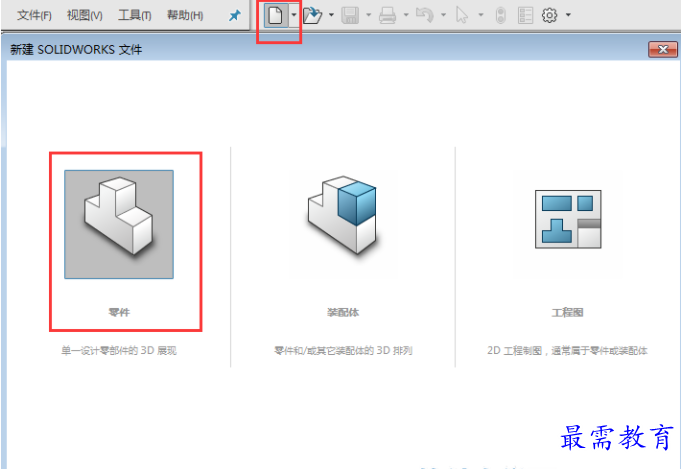The image size is (682, 469).
Task: Close the 新建 SOLIDWORKS 文件 dialog
Action: [663, 50]
